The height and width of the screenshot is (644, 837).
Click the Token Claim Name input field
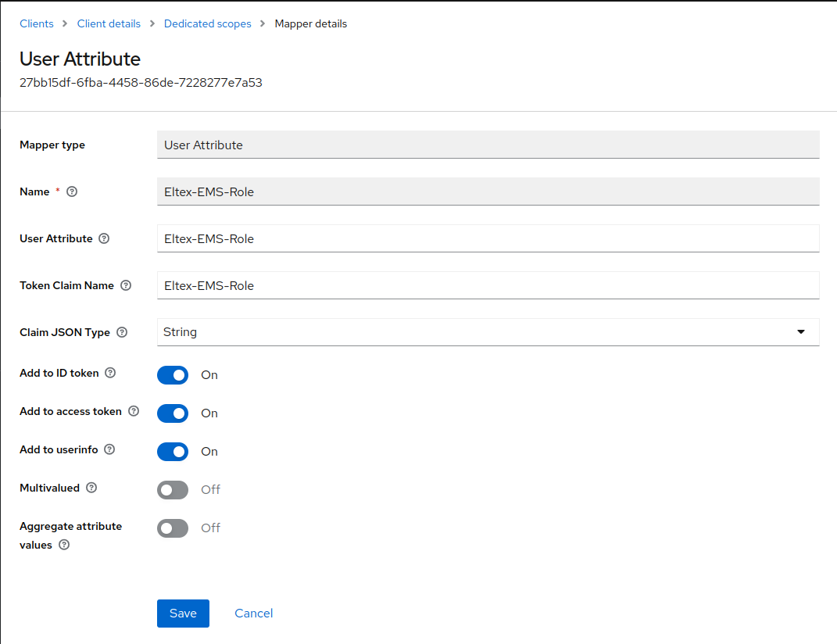click(488, 286)
